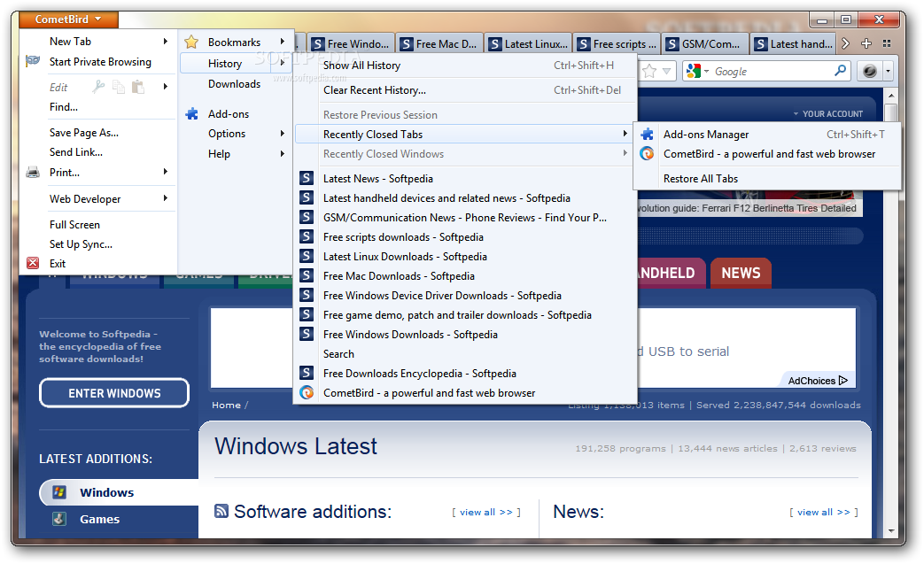Click the tab groups grid icon
The height and width of the screenshot is (564, 924).
point(886,43)
